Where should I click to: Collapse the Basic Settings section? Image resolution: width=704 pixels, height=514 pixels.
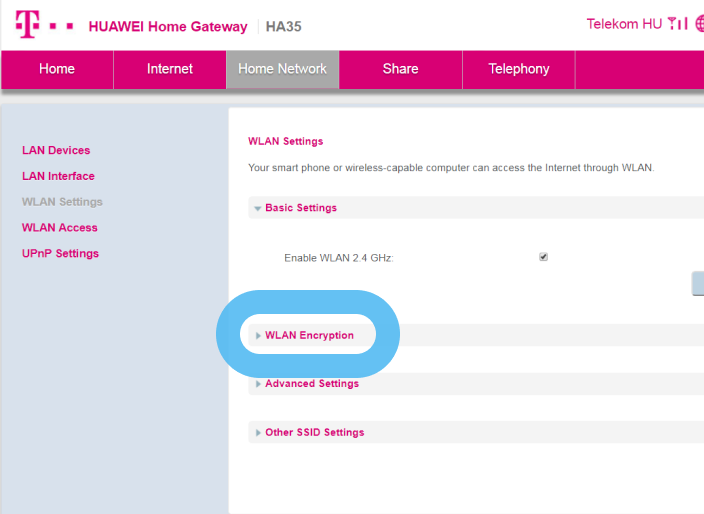301,209
